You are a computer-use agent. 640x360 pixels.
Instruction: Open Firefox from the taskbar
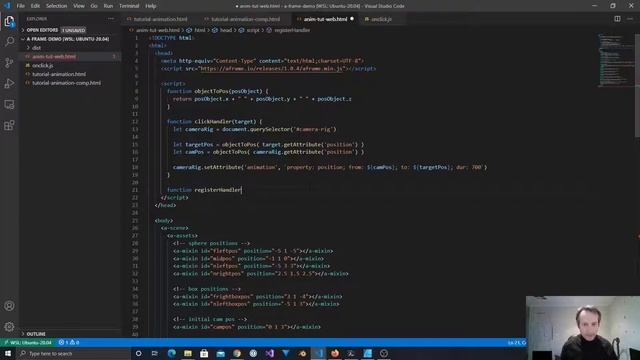[335, 353]
